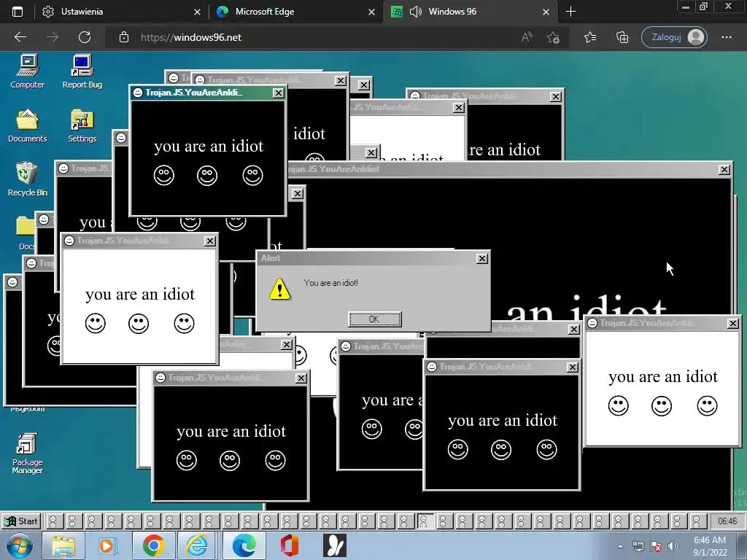This screenshot has width=747, height=560.
Task: Add this page to favorites
Action: click(x=553, y=37)
